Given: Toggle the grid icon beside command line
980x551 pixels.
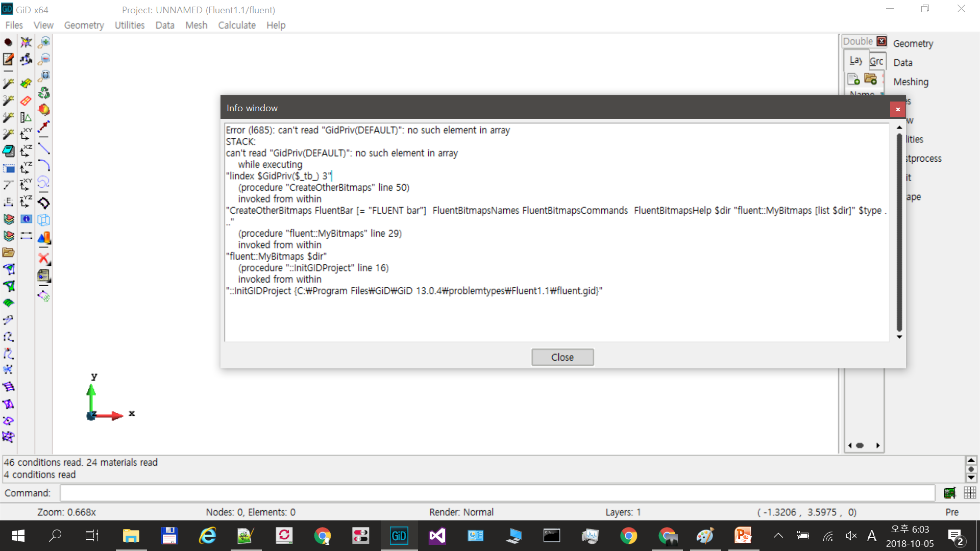Looking at the screenshot, I should click(970, 493).
